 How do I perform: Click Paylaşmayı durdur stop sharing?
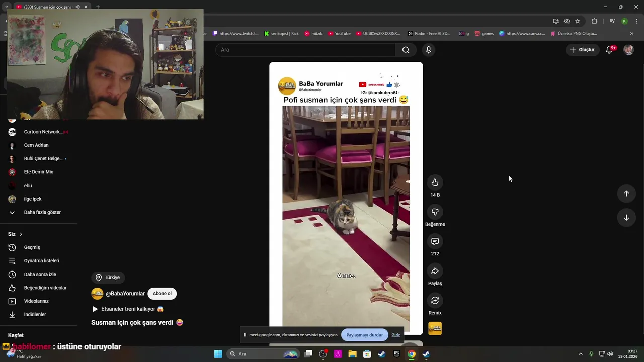tap(365, 335)
